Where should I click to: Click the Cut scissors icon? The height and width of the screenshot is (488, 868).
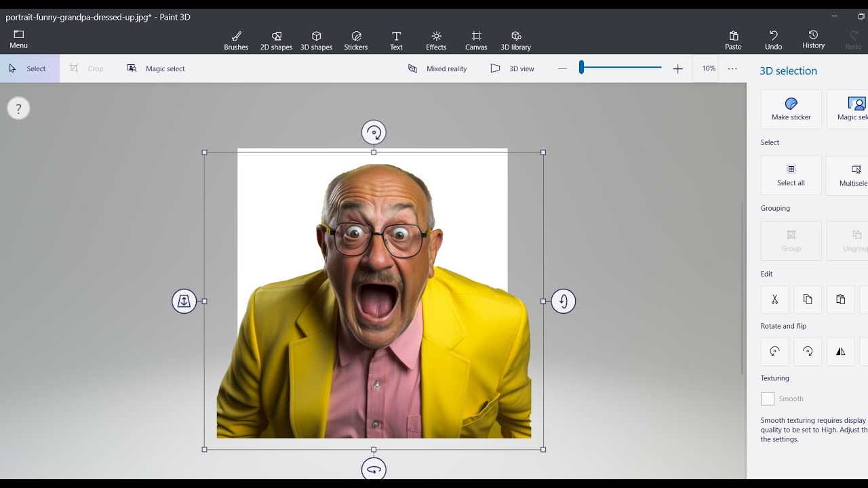[x=774, y=299]
